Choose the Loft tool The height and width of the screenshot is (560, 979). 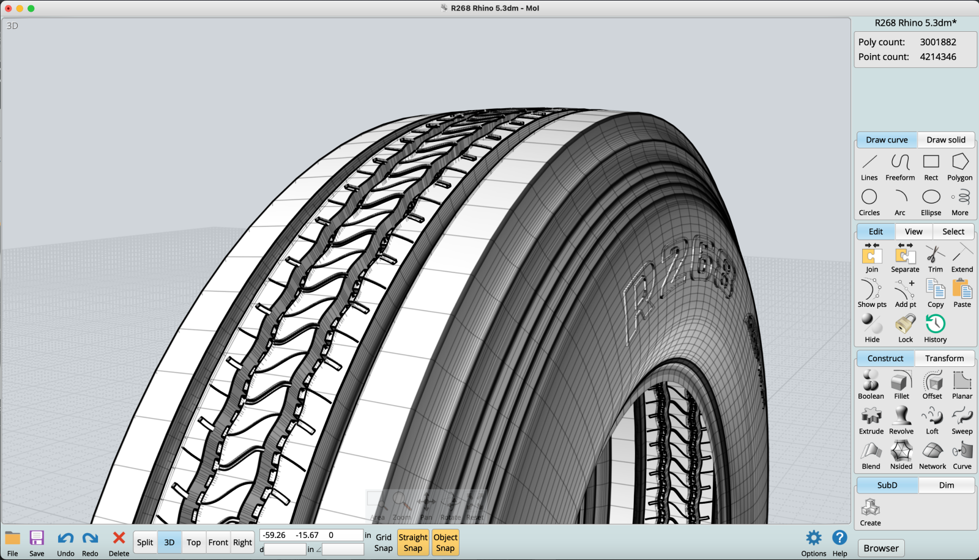[932, 420]
